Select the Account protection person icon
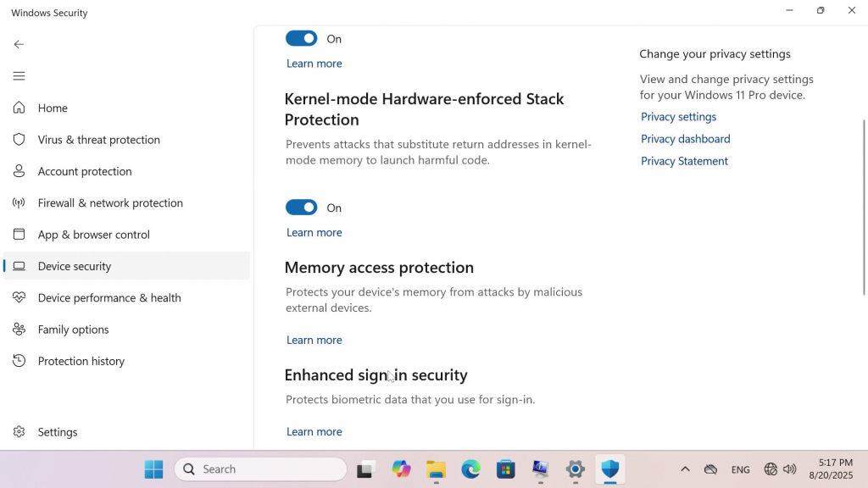Viewport: 868px width, 488px height. coord(19,171)
